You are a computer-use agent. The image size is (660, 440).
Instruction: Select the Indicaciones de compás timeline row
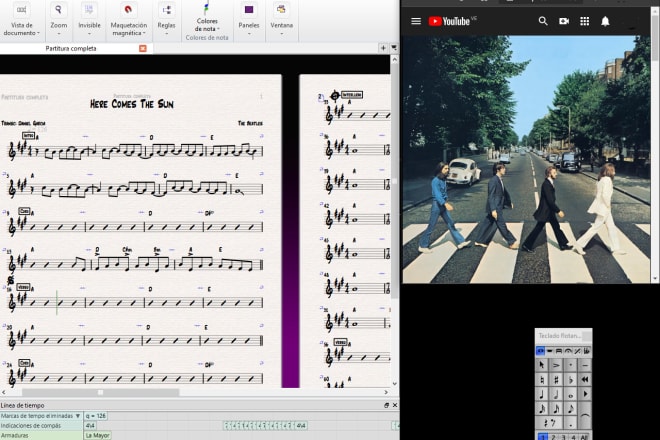coord(41,426)
